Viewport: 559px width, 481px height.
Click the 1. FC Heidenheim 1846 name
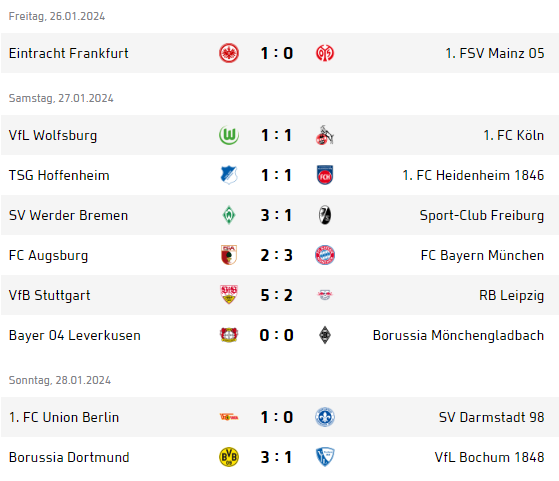click(x=473, y=175)
